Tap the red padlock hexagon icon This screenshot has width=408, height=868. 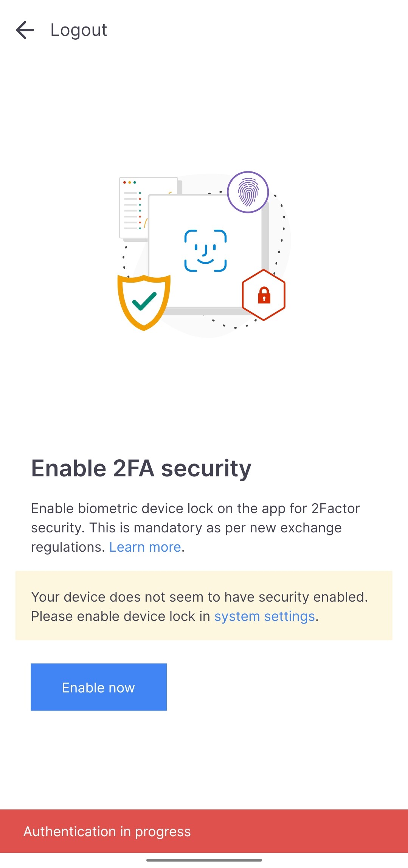[x=264, y=295]
